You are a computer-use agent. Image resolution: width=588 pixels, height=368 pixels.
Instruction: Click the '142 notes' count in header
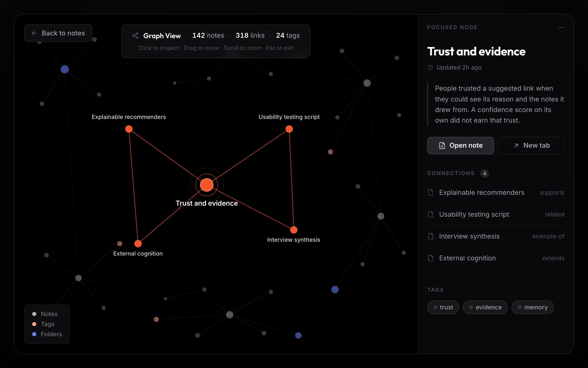pos(208,35)
